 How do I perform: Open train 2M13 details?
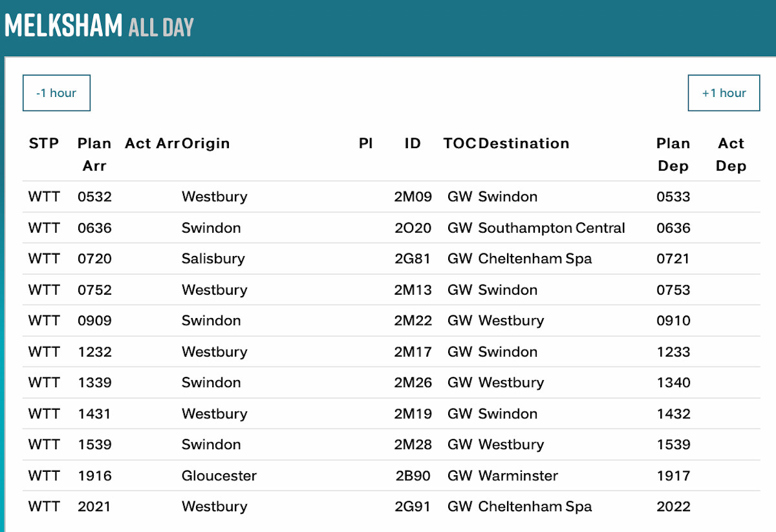(x=413, y=290)
